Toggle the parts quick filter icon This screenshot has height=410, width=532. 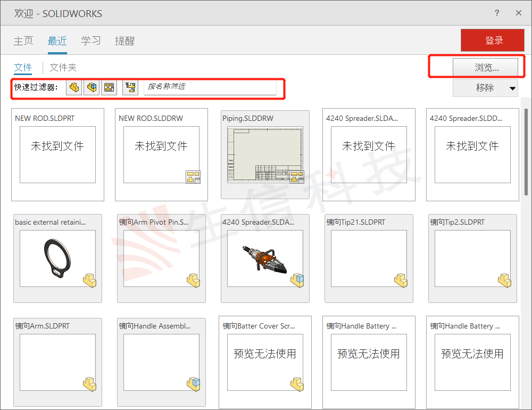click(74, 87)
